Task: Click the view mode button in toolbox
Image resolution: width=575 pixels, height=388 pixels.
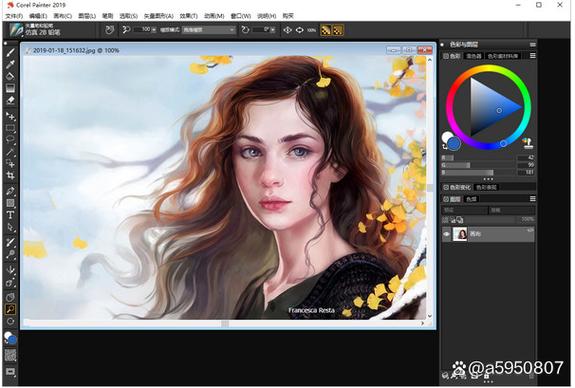Action: click(10, 372)
